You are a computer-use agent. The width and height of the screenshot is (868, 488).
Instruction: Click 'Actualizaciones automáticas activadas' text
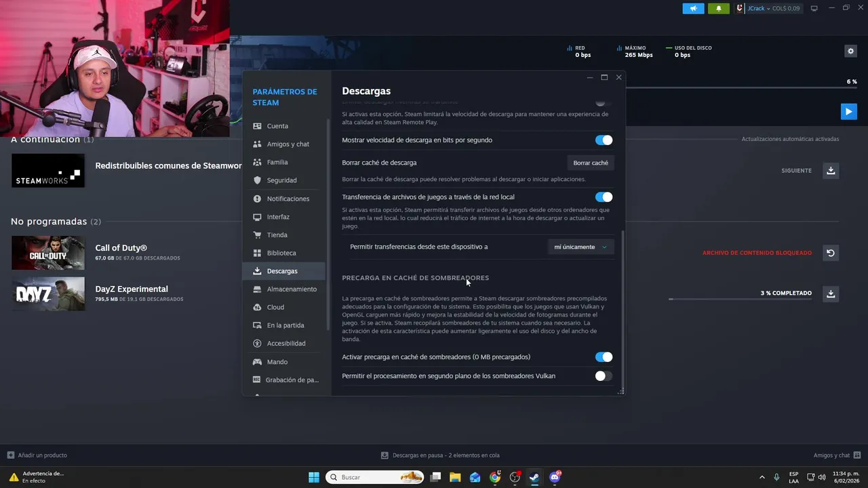pyautogui.click(x=790, y=139)
